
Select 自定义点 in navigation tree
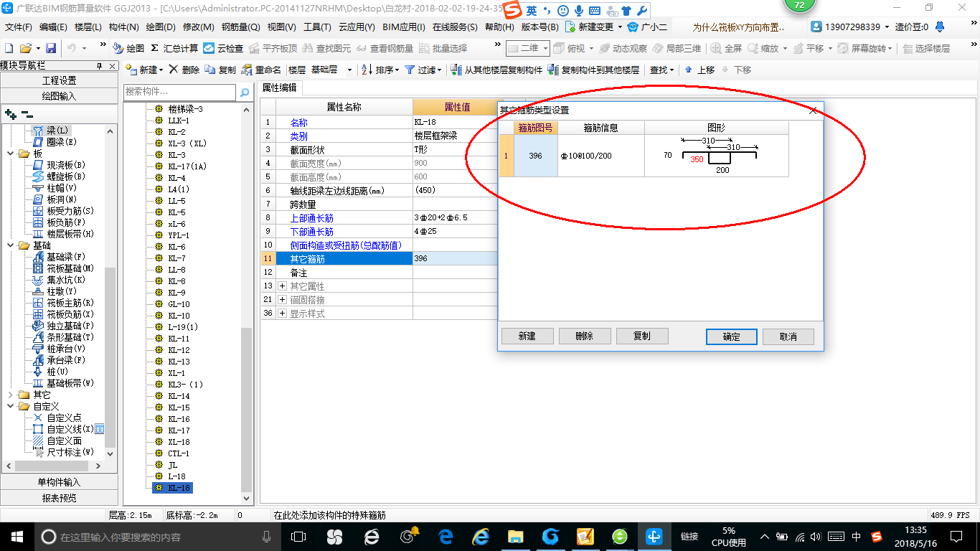coord(57,418)
